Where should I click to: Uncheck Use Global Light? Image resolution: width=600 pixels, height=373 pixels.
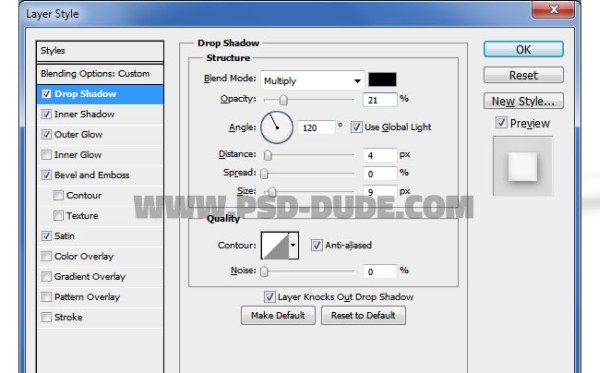point(356,127)
